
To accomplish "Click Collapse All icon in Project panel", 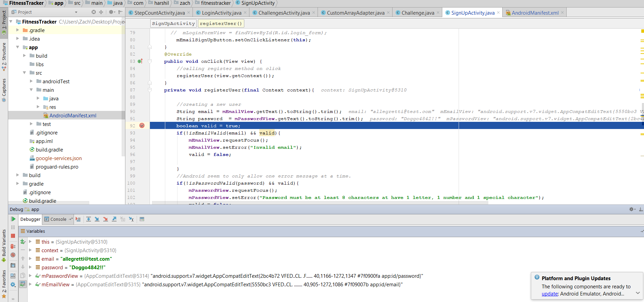I will (x=101, y=12).
